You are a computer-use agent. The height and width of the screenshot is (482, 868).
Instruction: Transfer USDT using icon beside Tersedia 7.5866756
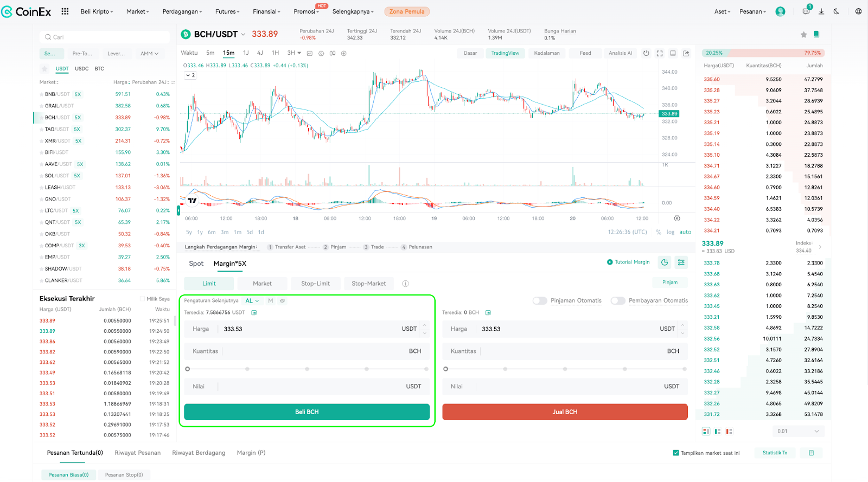coord(254,313)
